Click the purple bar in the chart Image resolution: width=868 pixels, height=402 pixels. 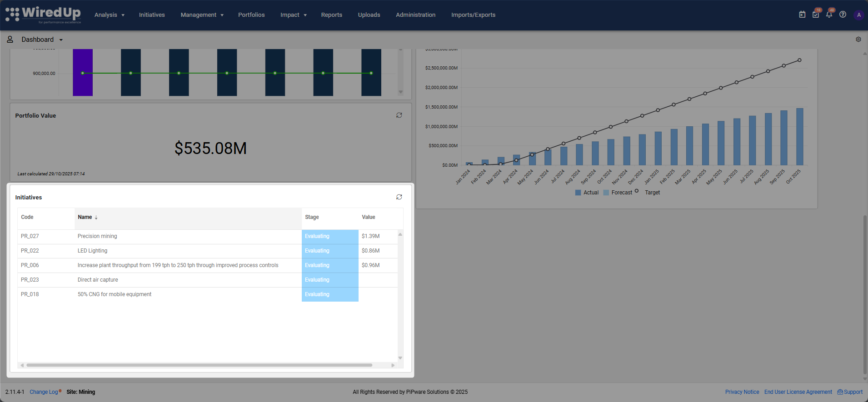(83, 72)
